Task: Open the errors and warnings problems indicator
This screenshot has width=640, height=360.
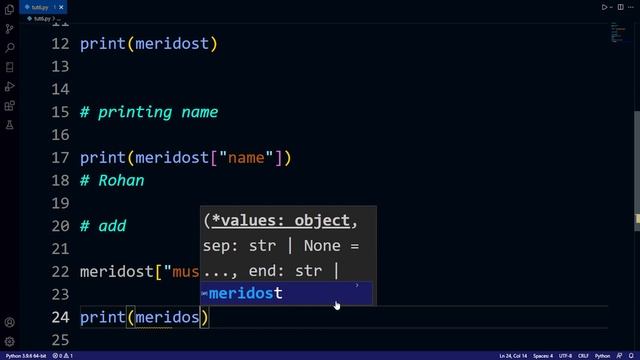Action: [x=62, y=356]
